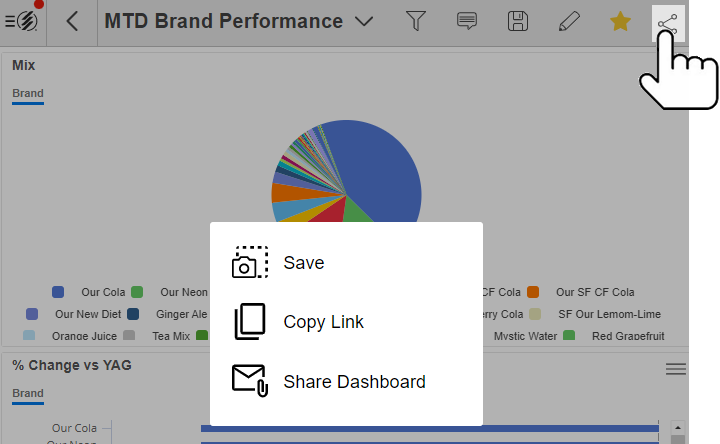The height and width of the screenshot is (444, 720).
Task: Select the Brand tab under % Change vs YAG
Action: click(x=28, y=394)
